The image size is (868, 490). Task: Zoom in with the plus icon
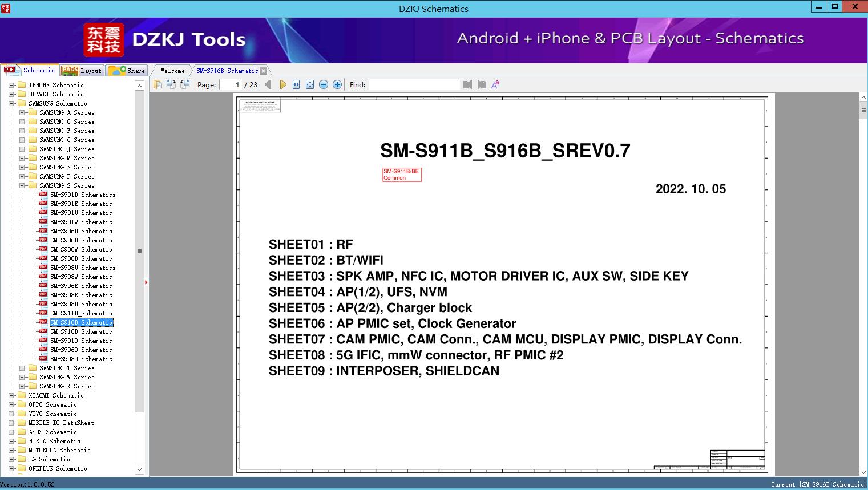[337, 84]
